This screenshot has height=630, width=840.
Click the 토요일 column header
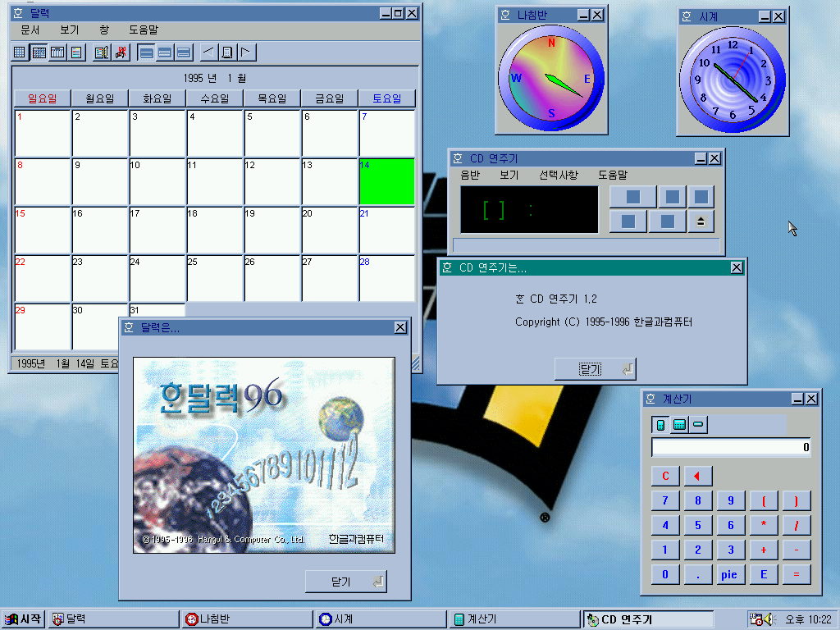[386, 98]
